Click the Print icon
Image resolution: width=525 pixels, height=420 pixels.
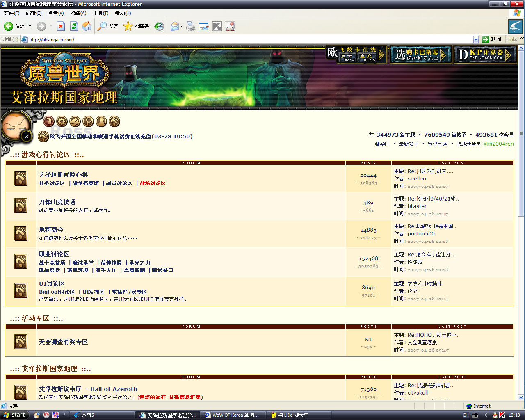click(191, 26)
